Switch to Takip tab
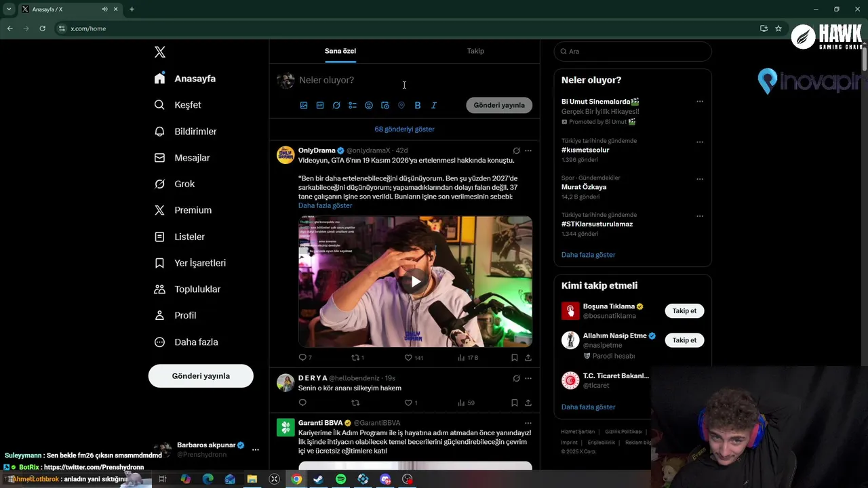 click(475, 52)
